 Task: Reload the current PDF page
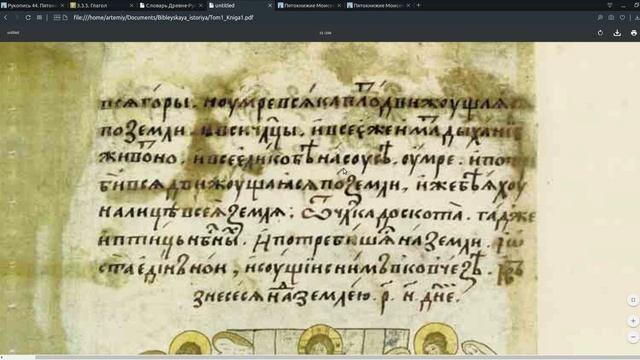[28, 18]
